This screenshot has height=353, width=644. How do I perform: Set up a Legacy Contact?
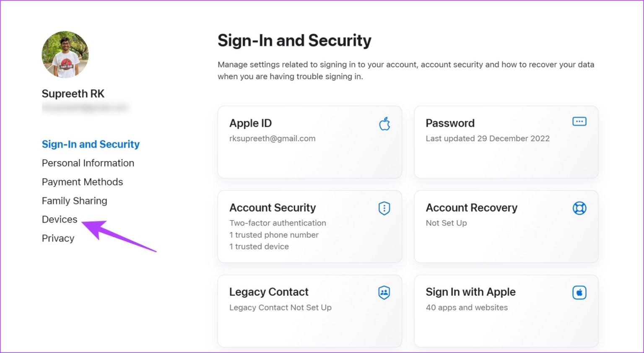click(309, 311)
